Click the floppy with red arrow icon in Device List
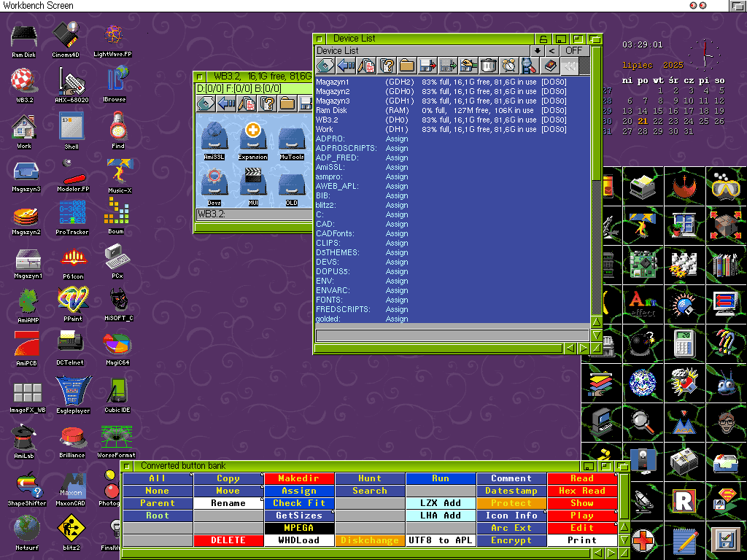This screenshot has width=747, height=560. (427, 66)
